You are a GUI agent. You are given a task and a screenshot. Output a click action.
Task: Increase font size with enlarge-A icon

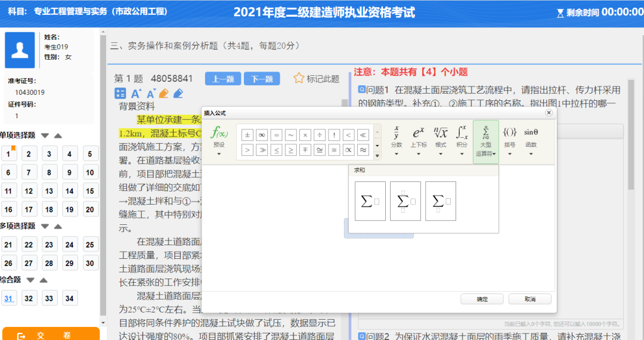click(x=135, y=94)
